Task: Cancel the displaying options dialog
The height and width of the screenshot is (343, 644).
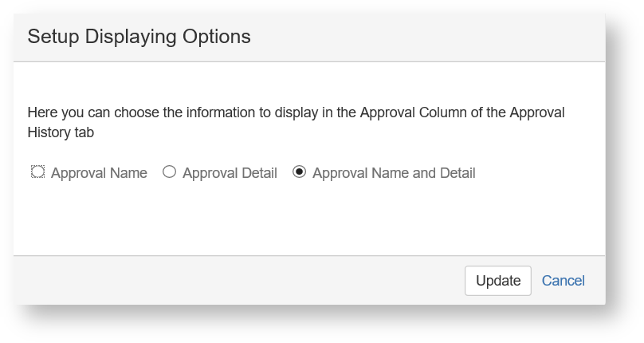Action: (563, 281)
